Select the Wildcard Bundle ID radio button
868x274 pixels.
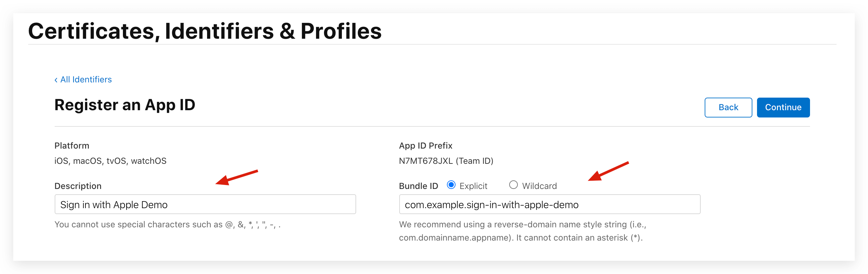coord(513,185)
